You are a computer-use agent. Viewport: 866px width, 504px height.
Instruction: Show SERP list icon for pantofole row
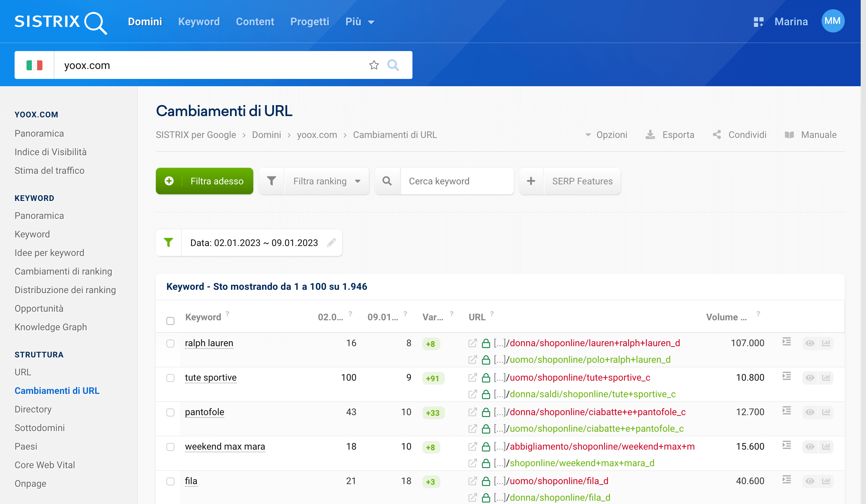point(787,410)
